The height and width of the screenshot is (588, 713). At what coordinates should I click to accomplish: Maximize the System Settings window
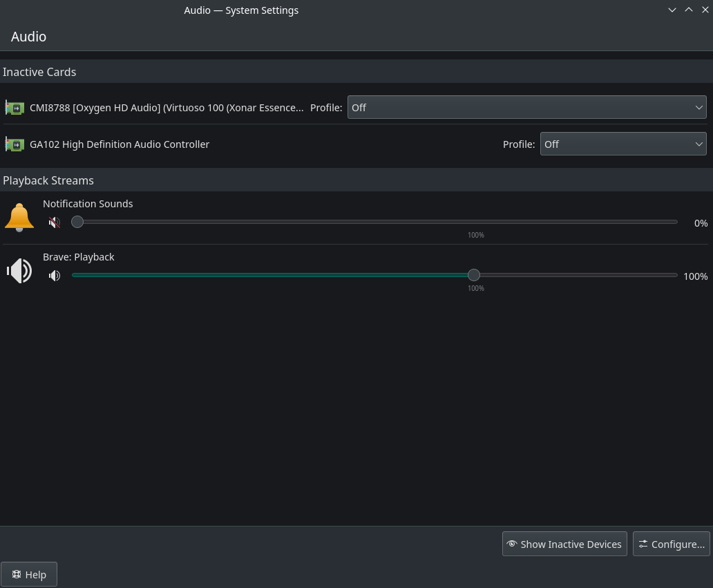688,10
